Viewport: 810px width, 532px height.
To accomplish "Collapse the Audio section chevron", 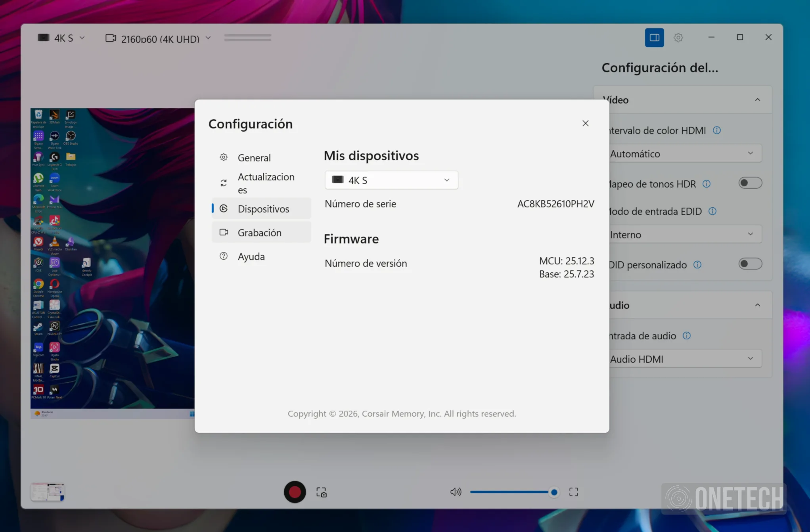I will point(758,305).
